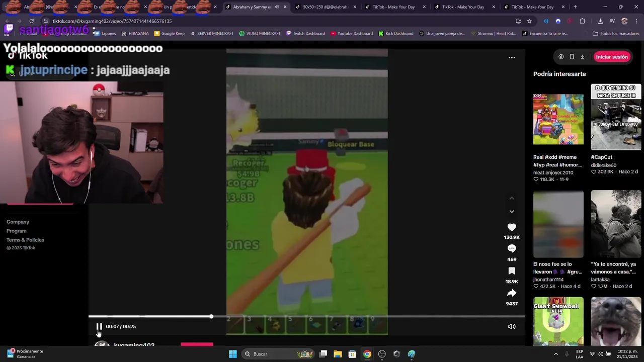Open the Japones bookmark
This screenshot has height=362, width=644.
(x=105, y=34)
